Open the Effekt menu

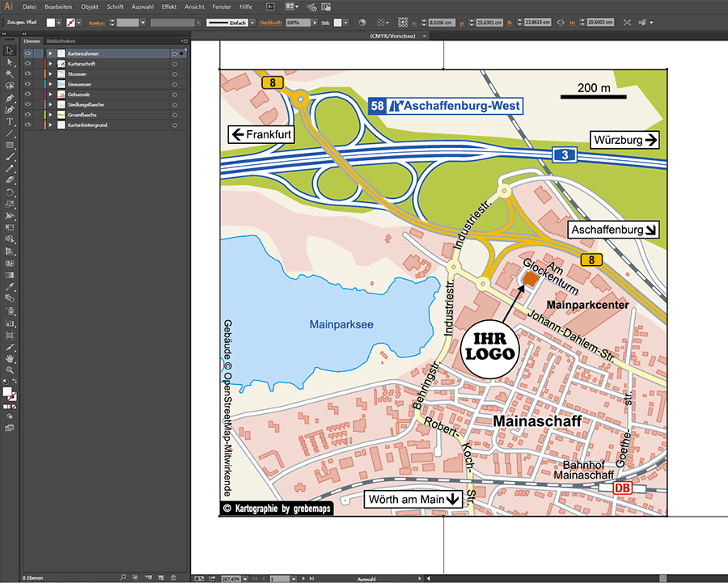point(169,6)
